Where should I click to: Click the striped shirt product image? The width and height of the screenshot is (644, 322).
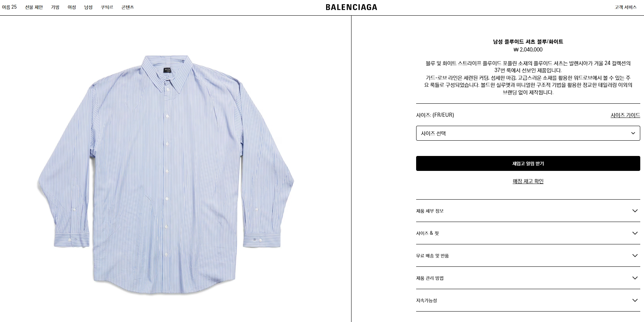pos(165,175)
